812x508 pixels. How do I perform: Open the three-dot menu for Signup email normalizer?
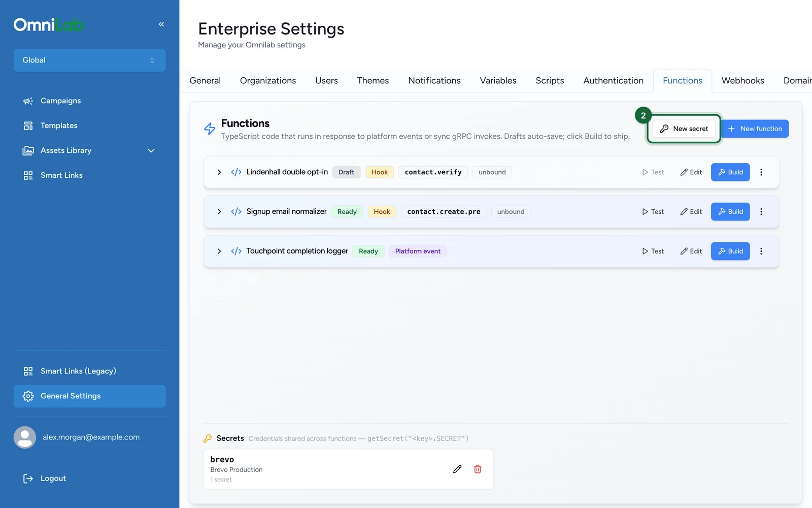761,212
